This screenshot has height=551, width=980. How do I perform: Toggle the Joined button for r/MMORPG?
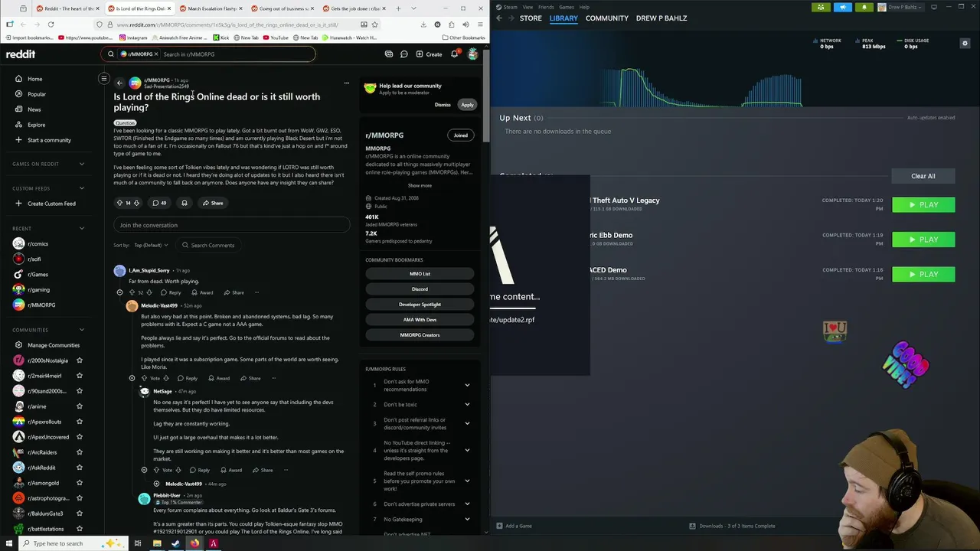pos(460,135)
